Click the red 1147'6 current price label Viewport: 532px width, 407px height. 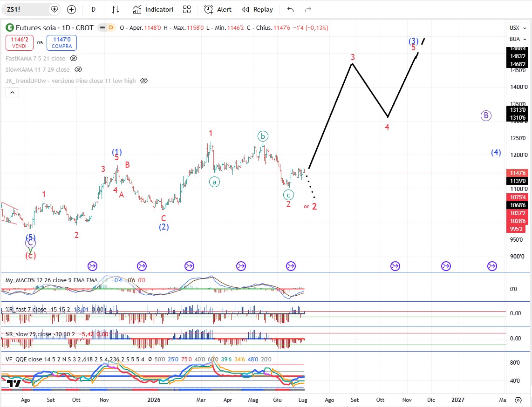[x=517, y=173]
